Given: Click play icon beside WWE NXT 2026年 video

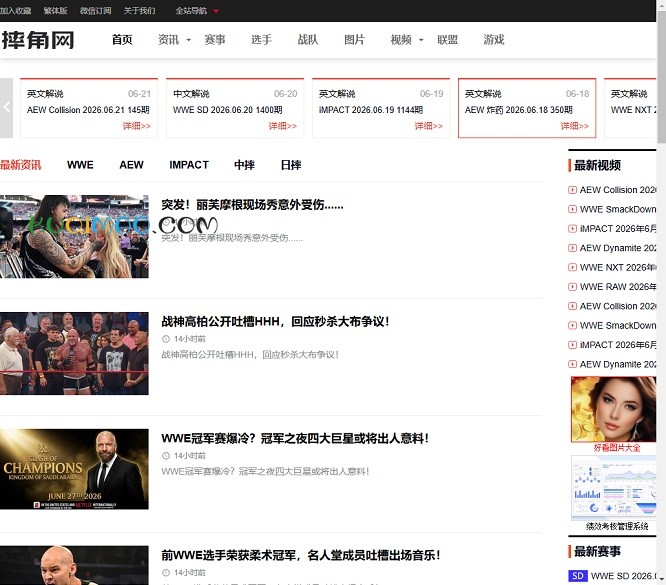Looking at the screenshot, I should point(573,268).
